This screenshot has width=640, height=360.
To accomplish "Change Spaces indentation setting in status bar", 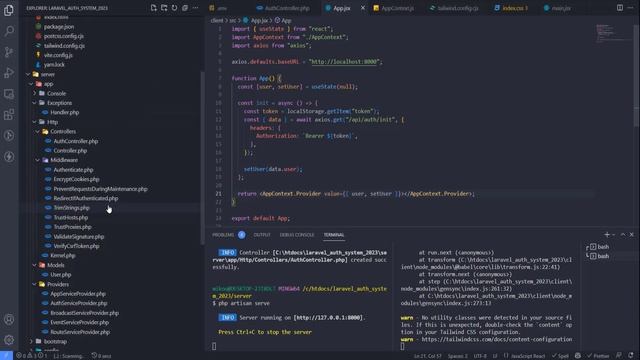I will click(458, 356).
